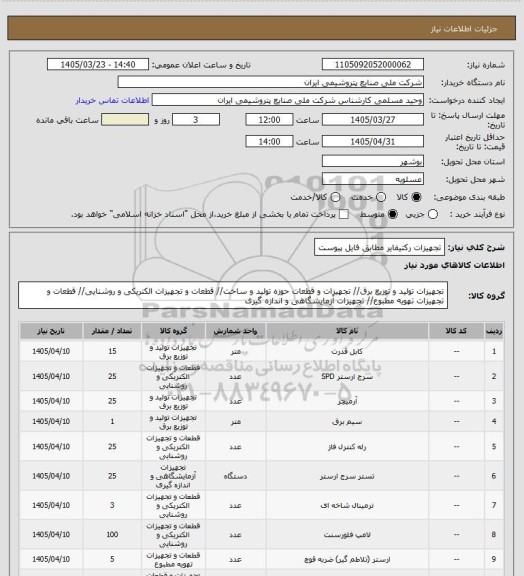This screenshot has height=576, width=524.
Task: Click the request creator field وحید مسلمی
Action: tap(288, 100)
